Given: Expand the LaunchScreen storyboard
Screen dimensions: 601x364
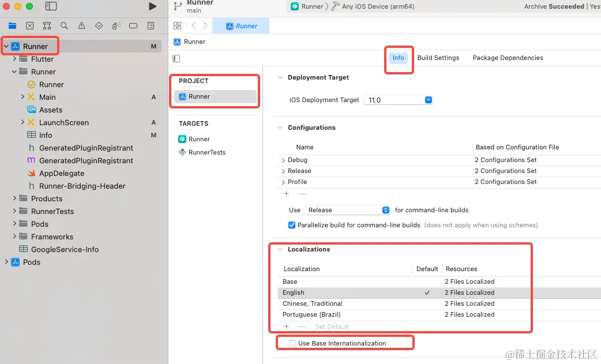Looking at the screenshot, I should 22,122.
